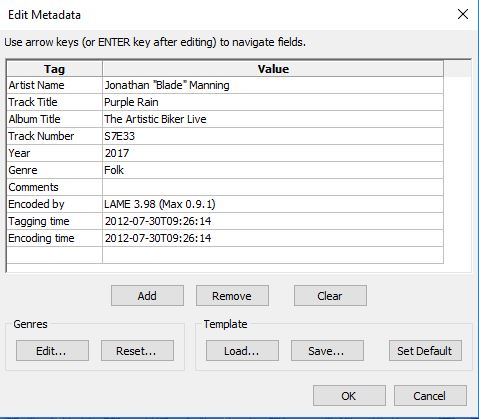Select the empty Comments value cell
479x419 pixels.
(x=273, y=187)
